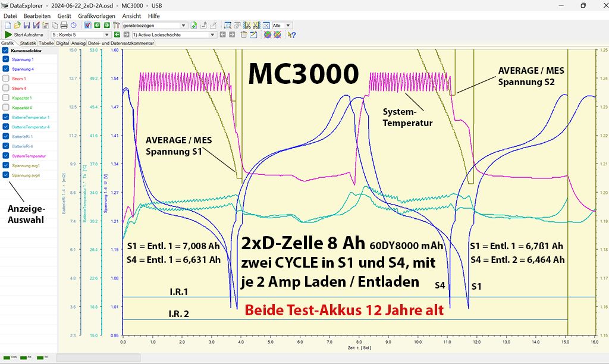609x364 pixels.
Task: Click the trash delete icon
Action: [x=244, y=34]
